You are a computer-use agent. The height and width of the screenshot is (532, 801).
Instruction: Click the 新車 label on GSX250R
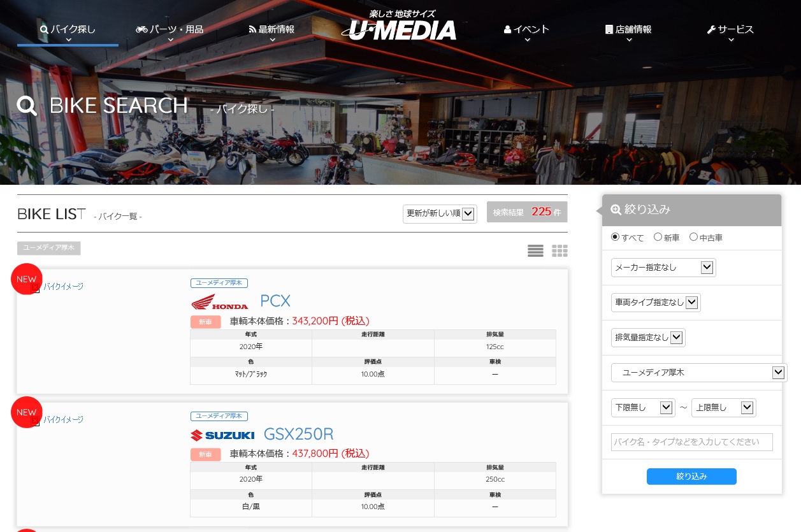pos(206,455)
